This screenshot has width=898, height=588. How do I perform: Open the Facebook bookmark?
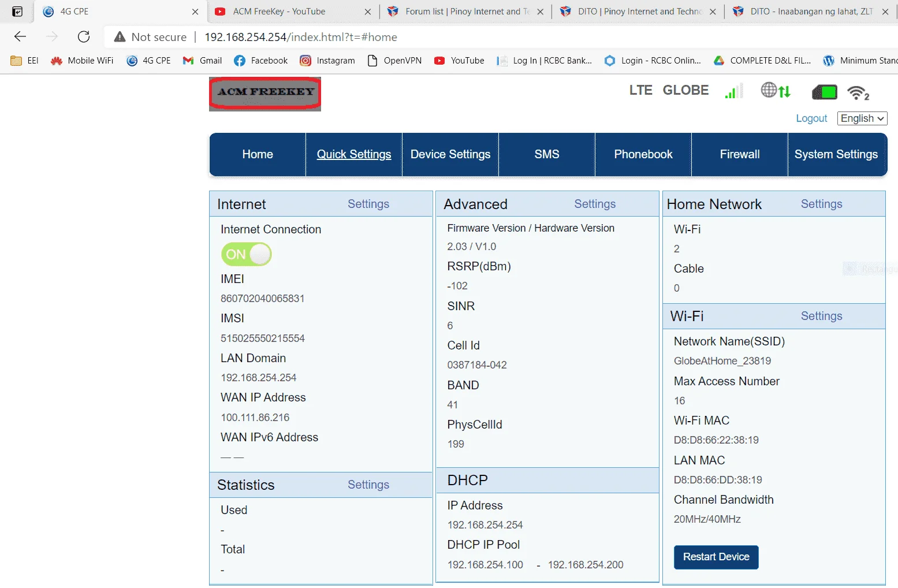(x=261, y=61)
